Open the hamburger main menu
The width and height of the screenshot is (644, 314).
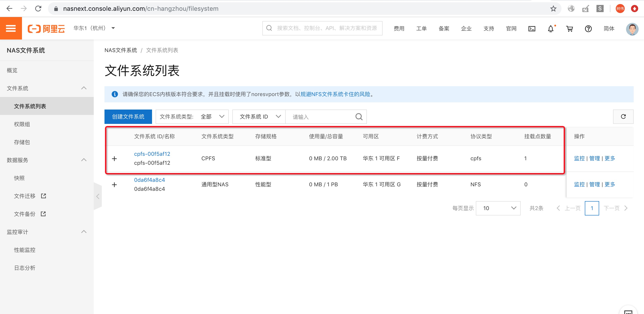11,28
